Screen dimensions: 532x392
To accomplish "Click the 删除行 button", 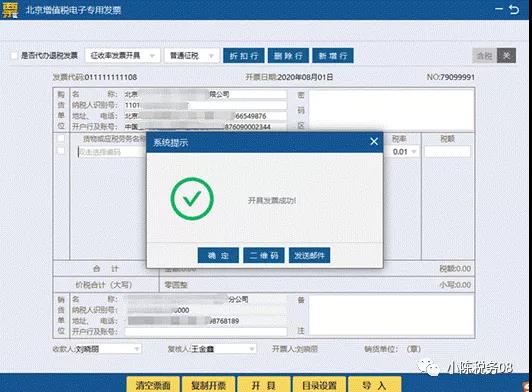I will (288, 56).
